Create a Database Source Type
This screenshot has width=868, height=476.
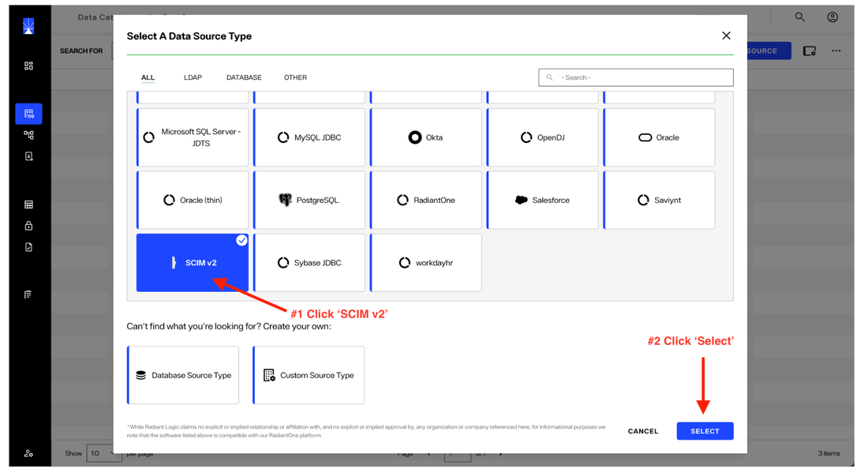pos(183,375)
